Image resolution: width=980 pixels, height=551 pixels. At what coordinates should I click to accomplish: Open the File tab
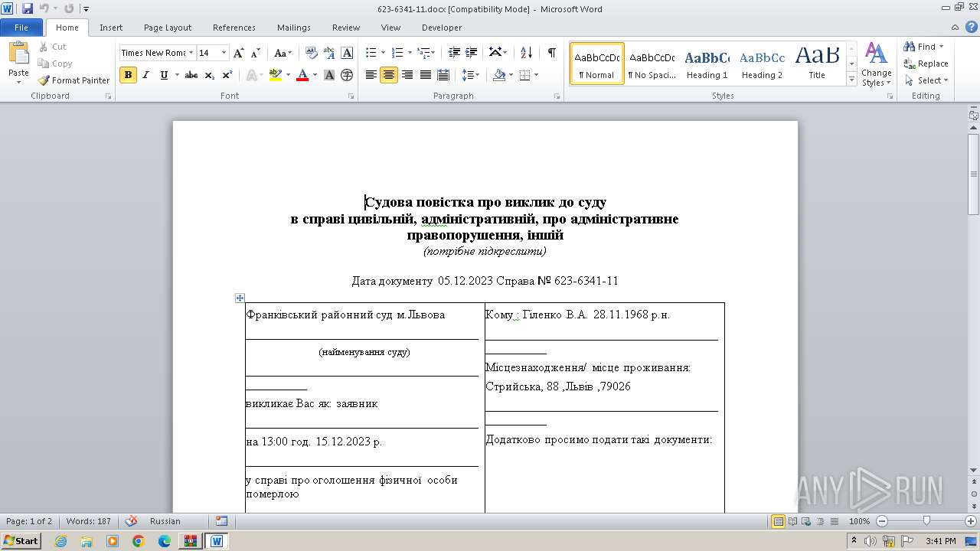pyautogui.click(x=21, y=28)
